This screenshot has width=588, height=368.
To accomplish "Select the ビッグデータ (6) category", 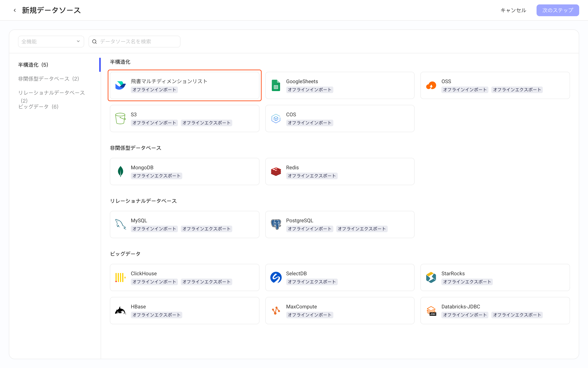I will point(38,107).
